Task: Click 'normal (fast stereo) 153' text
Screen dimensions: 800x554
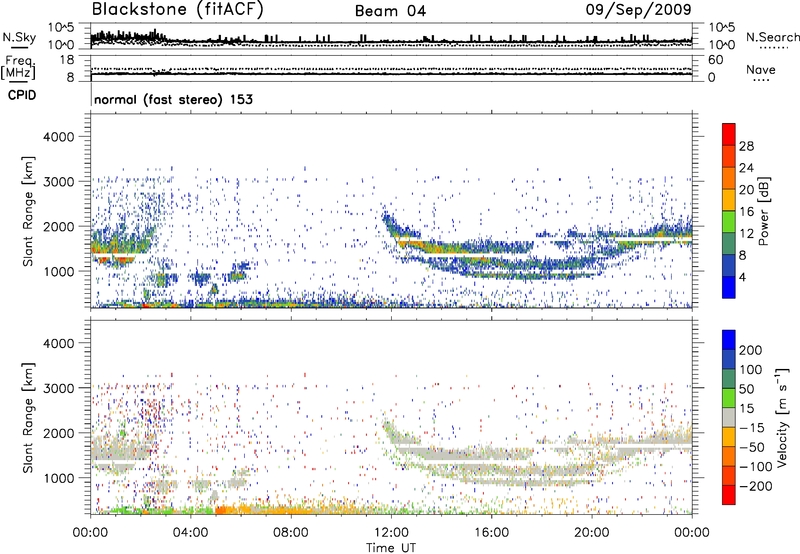Action: [x=173, y=99]
